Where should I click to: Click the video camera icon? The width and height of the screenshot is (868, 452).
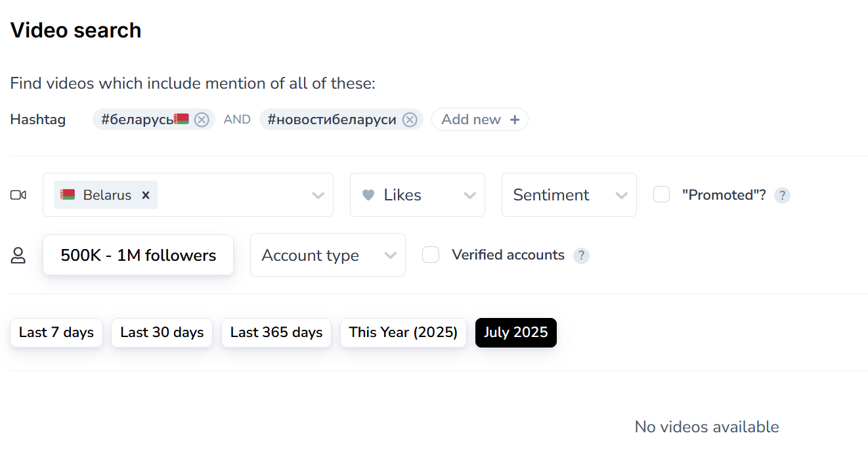pos(18,195)
